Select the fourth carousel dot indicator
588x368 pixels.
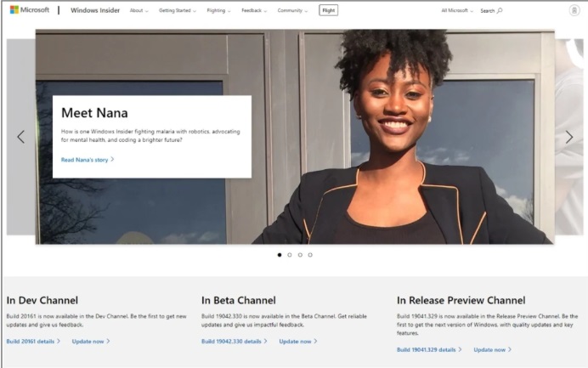pyautogui.click(x=310, y=254)
